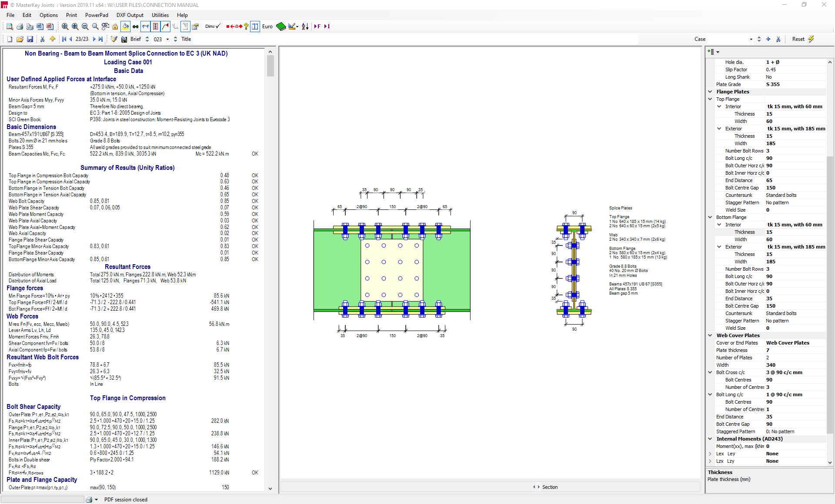Go to last joint record arrow
The width and height of the screenshot is (835, 504).
click(100, 39)
